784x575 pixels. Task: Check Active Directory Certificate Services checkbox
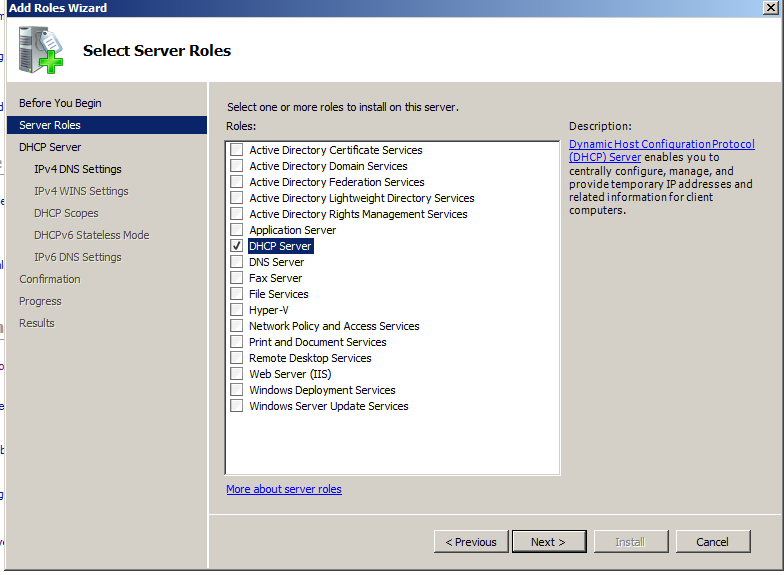pyautogui.click(x=236, y=150)
